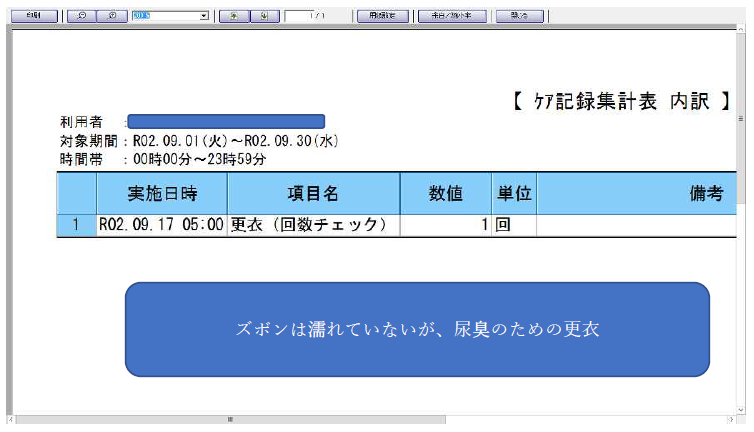Screen dimensions: 754x432
Task: Click the horizontal scrollbar right arrow
Action: [x=731, y=419]
